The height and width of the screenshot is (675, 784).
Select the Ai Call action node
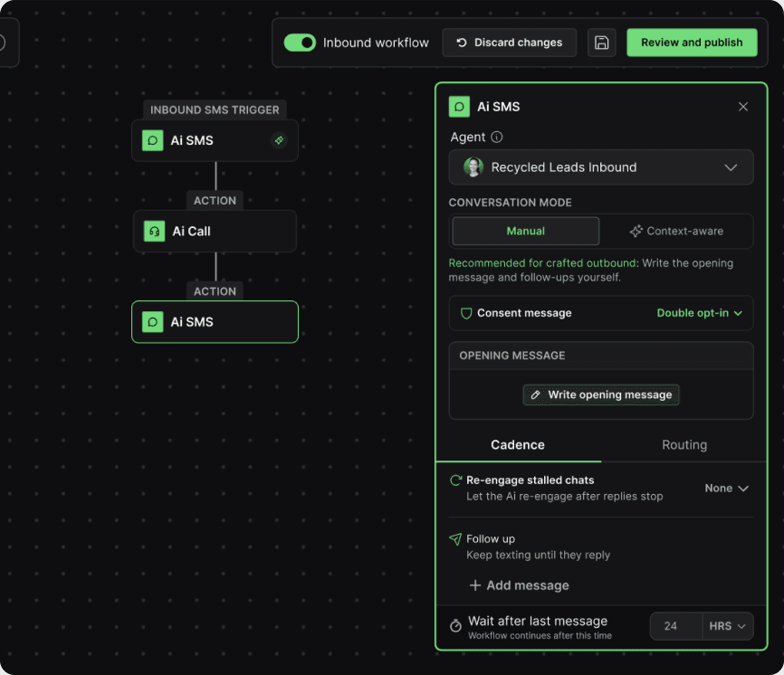[215, 232]
